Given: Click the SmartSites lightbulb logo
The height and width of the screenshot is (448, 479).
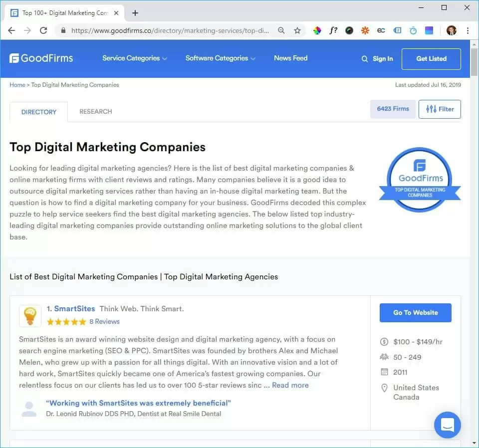Looking at the screenshot, I should [x=30, y=316].
